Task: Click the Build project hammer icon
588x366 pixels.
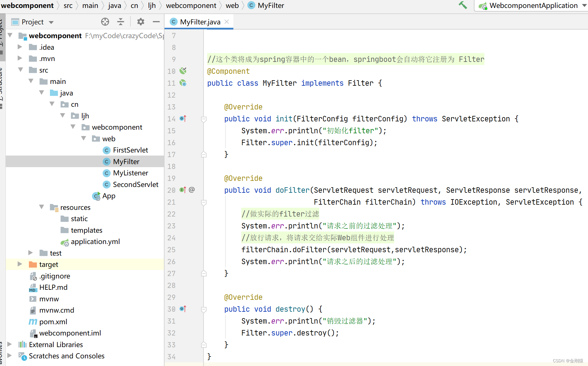Action: pyautogui.click(x=463, y=5)
